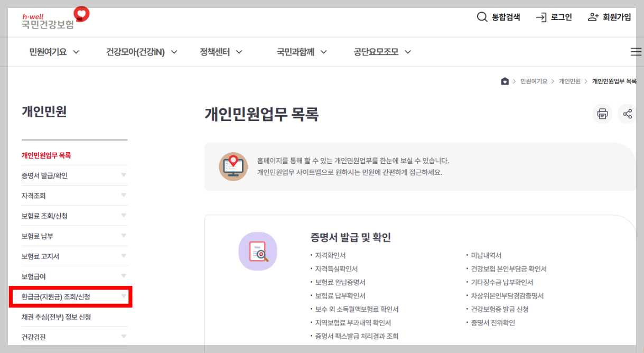The height and width of the screenshot is (353, 644).
Task: Click the 로그인 login link
Action: [x=554, y=17]
